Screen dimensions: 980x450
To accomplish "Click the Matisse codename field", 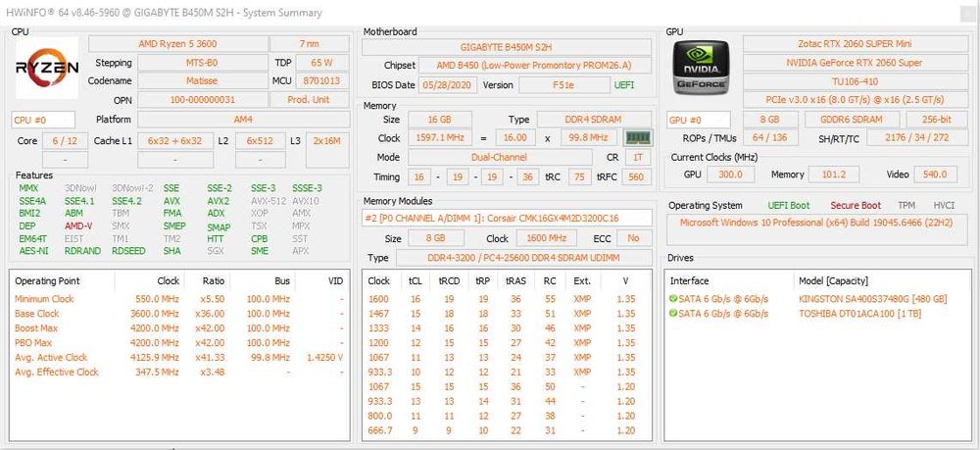I will [x=202, y=80].
